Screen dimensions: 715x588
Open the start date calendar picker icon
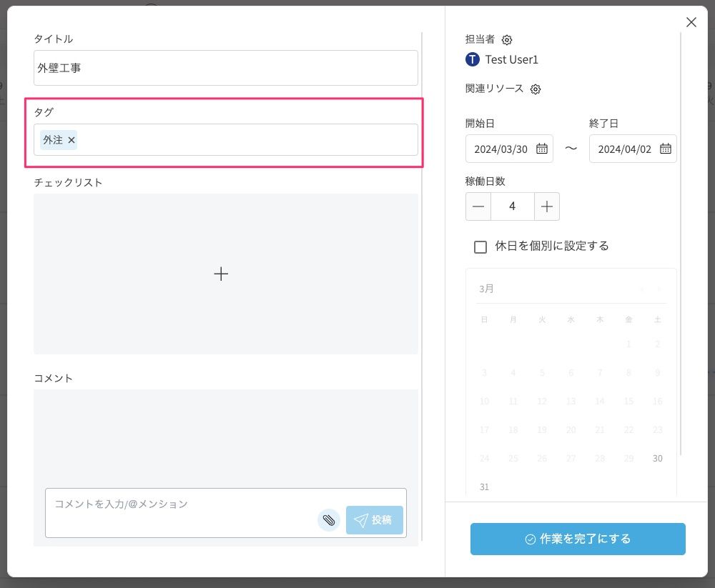click(542, 149)
